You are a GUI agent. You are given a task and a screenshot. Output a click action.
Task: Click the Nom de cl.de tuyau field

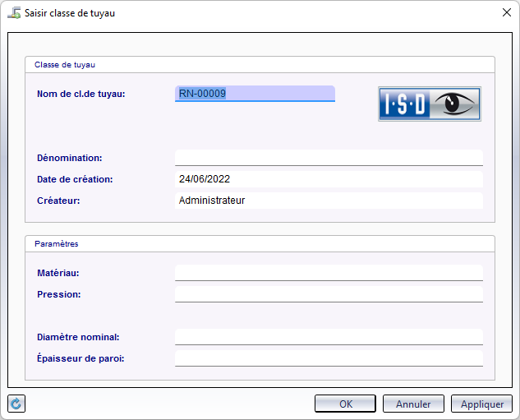[x=255, y=94]
